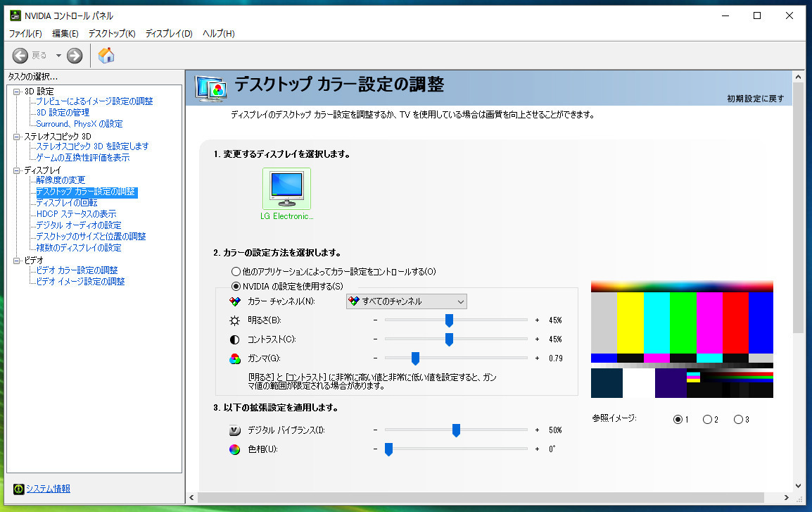Go to the Home page icon

pos(106,56)
